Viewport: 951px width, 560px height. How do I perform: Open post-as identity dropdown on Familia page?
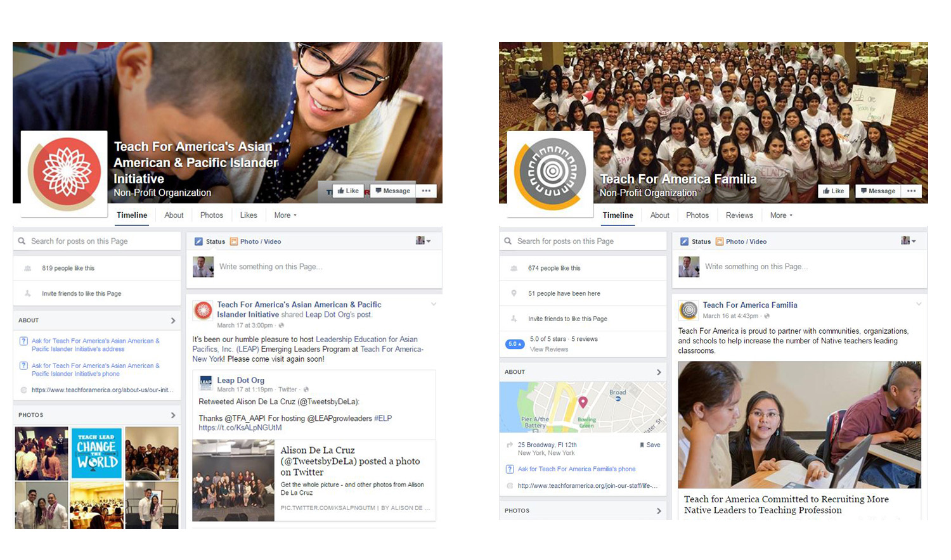coord(909,241)
